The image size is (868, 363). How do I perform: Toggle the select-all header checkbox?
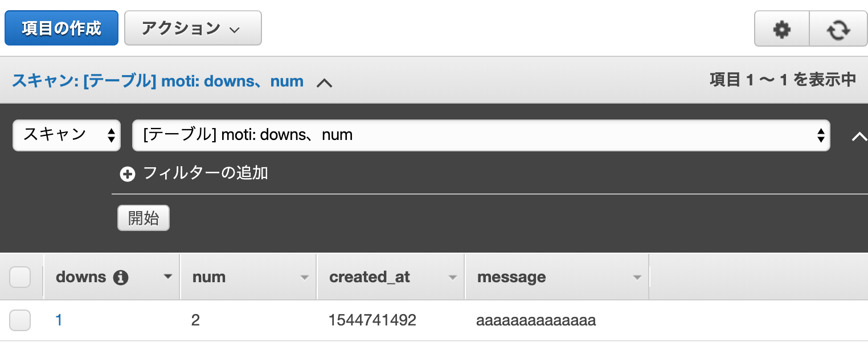pyautogui.click(x=20, y=277)
